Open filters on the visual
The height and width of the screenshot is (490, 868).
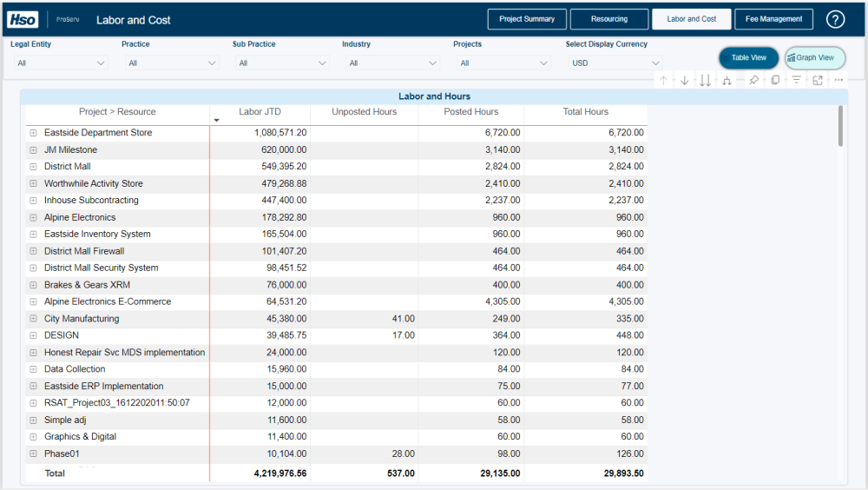coord(796,80)
